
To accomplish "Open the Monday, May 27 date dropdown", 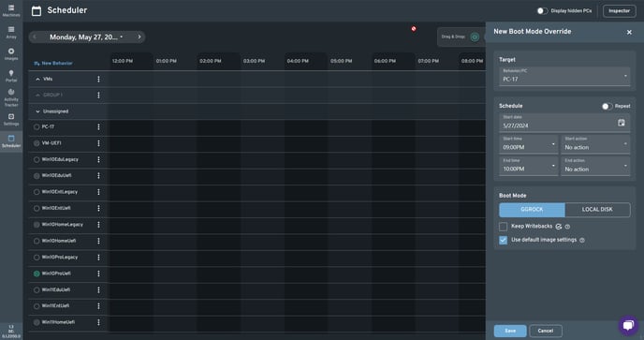I will [86, 37].
